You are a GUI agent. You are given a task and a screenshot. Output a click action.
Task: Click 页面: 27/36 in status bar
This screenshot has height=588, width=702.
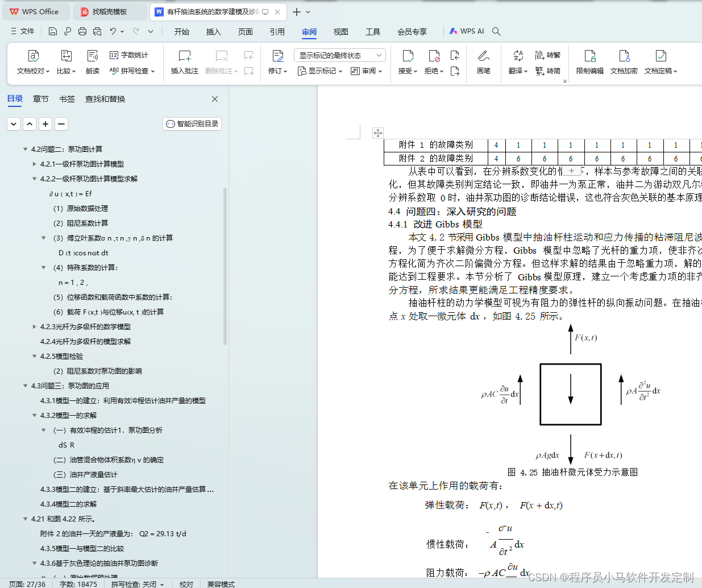coord(27,584)
